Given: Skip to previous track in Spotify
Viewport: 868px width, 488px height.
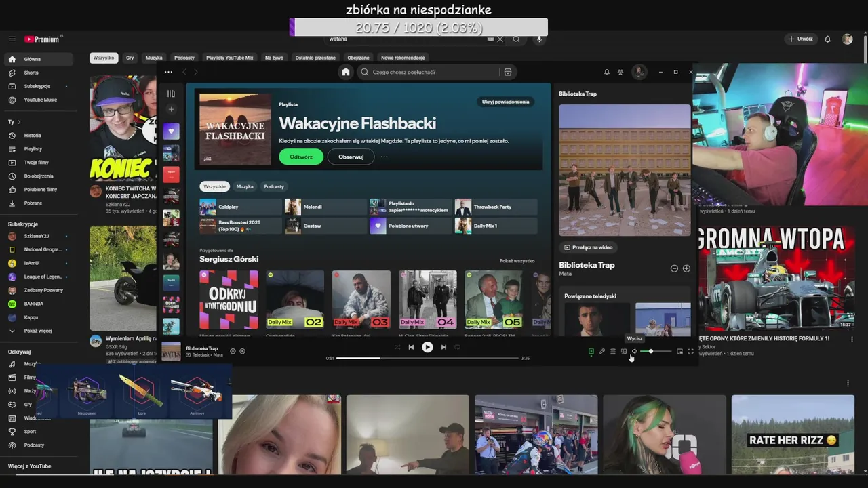Looking at the screenshot, I should point(411,347).
